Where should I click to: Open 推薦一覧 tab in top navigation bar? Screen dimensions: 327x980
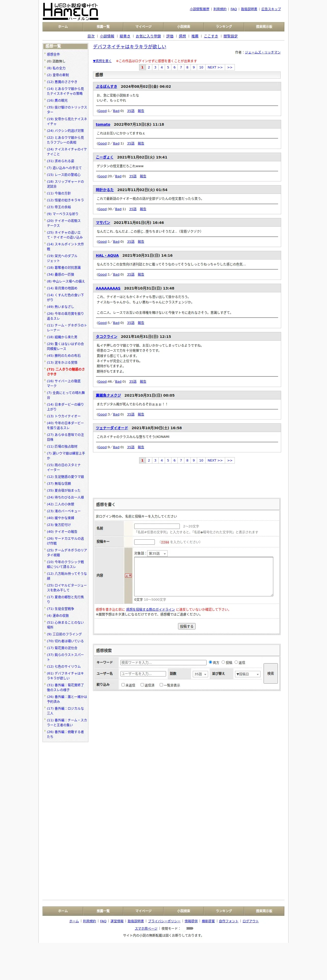103,27
